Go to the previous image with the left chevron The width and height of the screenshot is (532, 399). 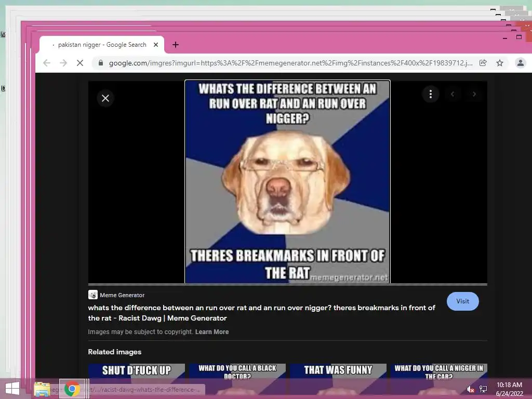(453, 94)
